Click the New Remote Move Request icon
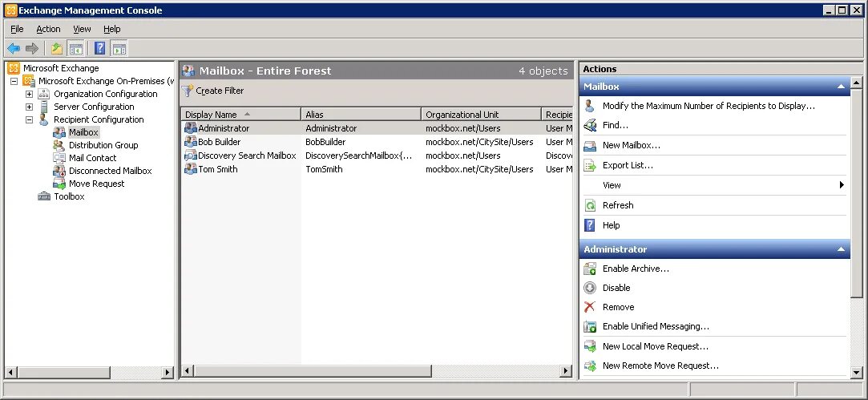Viewport: 868px width, 400px height. coord(590,366)
